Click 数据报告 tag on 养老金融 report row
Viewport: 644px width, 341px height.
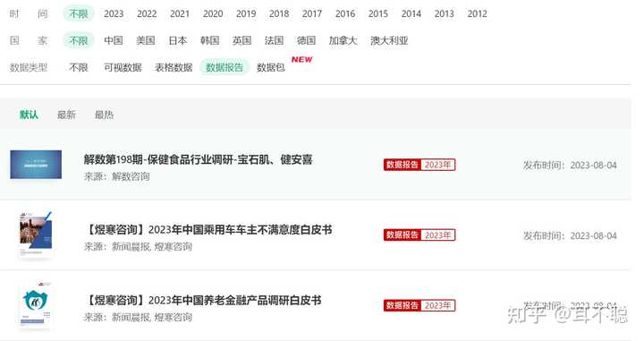402,305
